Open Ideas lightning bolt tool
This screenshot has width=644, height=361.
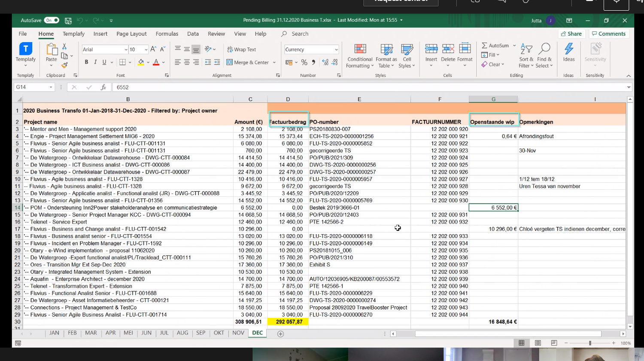point(569,52)
